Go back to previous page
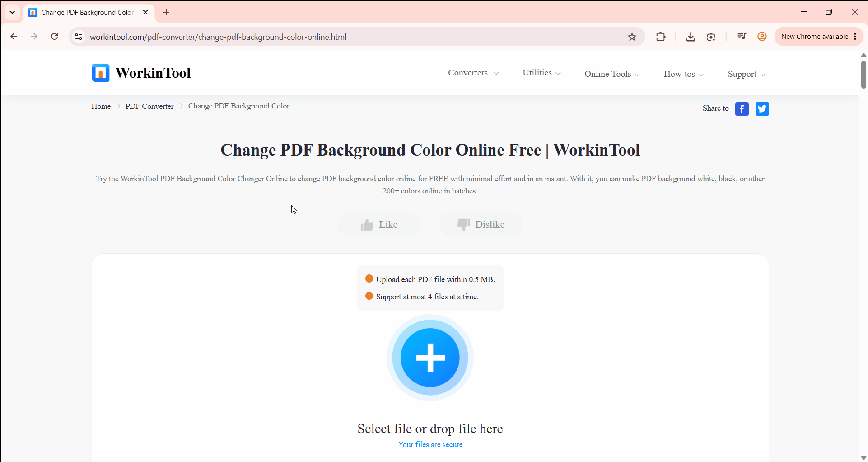 coord(14,37)
